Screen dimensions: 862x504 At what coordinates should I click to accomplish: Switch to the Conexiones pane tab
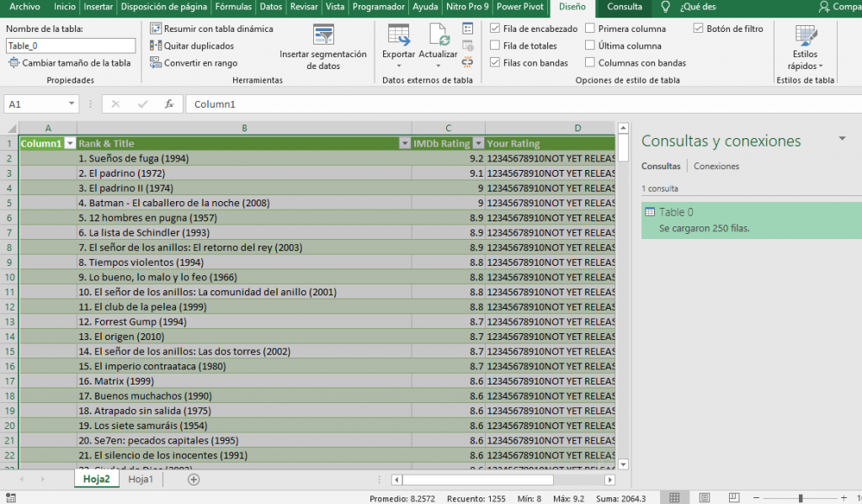716,166
